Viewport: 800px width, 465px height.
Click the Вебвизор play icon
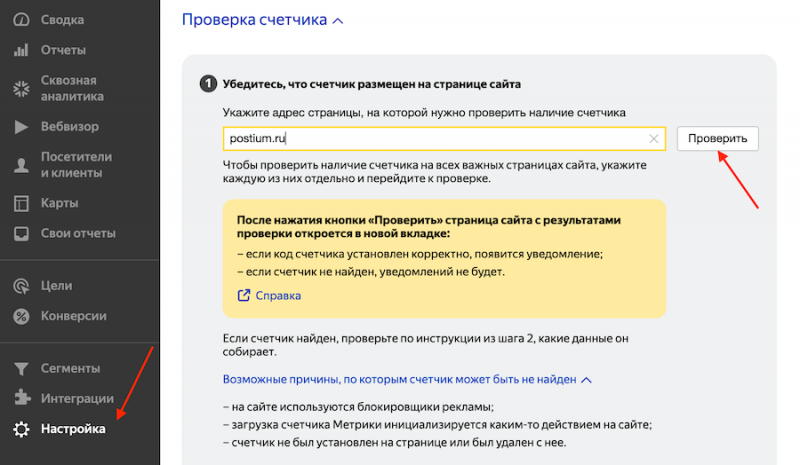click(20, 127)
